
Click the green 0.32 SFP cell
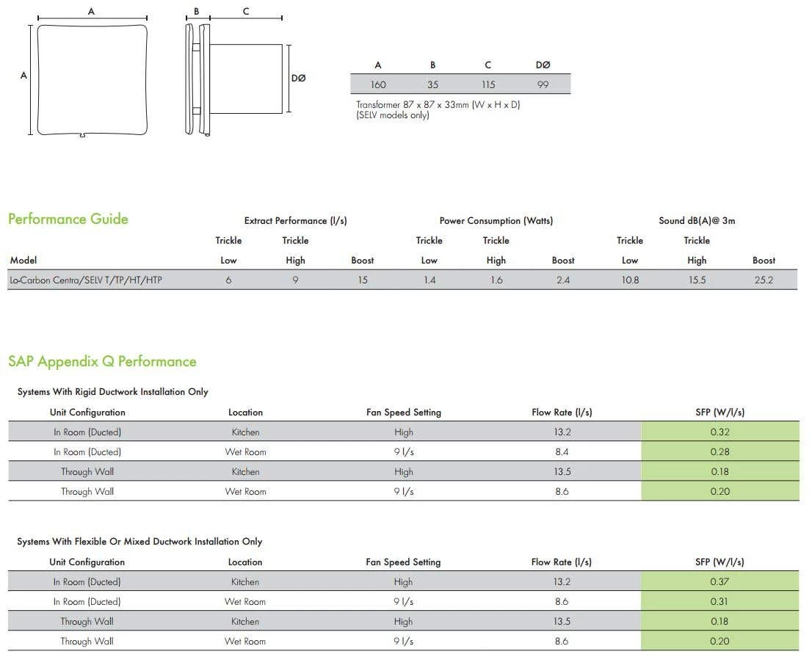(719, 432)
